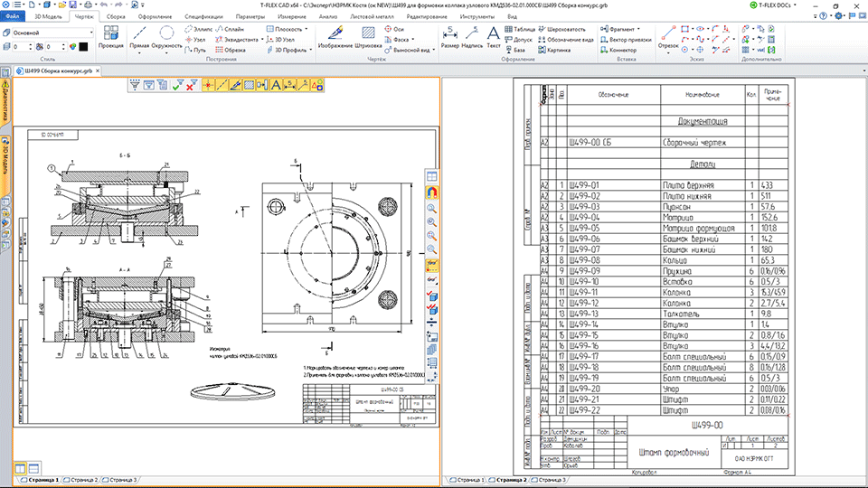Toggle the line filter in the selector bar
This screenshot has width=868, height=488.
pyautogui.click(x=222, y=85)
